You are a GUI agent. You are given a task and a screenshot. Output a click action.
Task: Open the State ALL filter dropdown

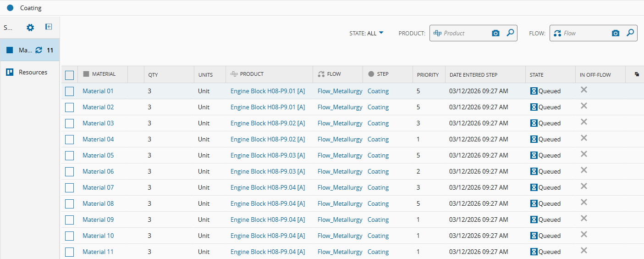click(366, 33)
